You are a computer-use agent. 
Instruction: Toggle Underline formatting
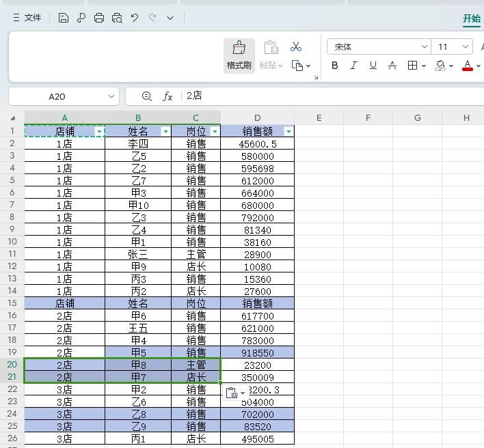click(373, 66)
